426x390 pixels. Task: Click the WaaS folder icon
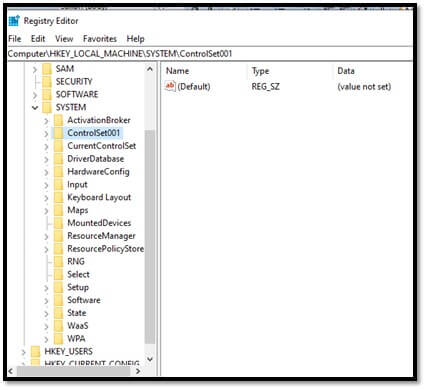coord(59,326)
